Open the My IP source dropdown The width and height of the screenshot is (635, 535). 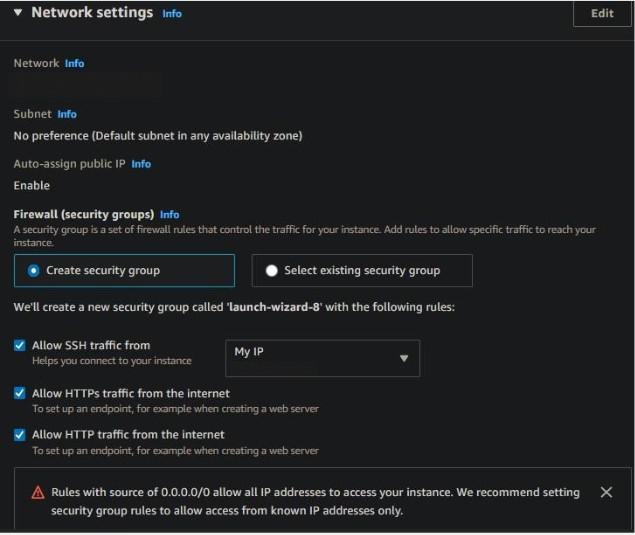click(320, 357)
